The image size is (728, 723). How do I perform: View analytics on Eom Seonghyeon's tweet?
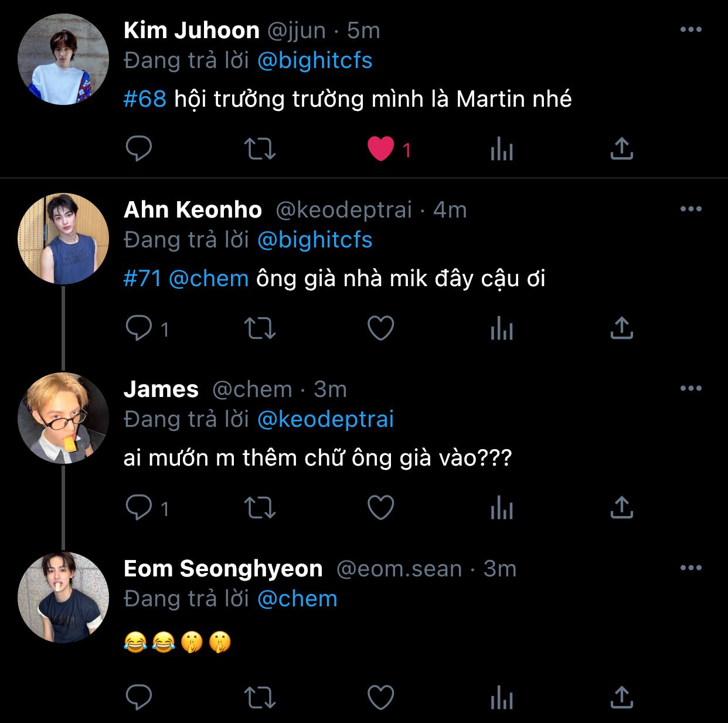click(x=502, y=698)
